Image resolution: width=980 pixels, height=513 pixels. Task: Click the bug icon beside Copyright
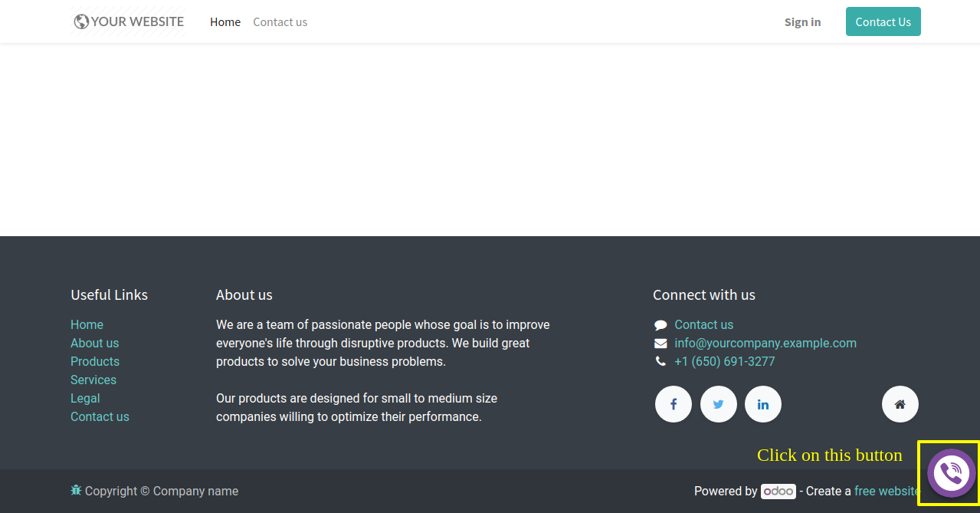76,490
